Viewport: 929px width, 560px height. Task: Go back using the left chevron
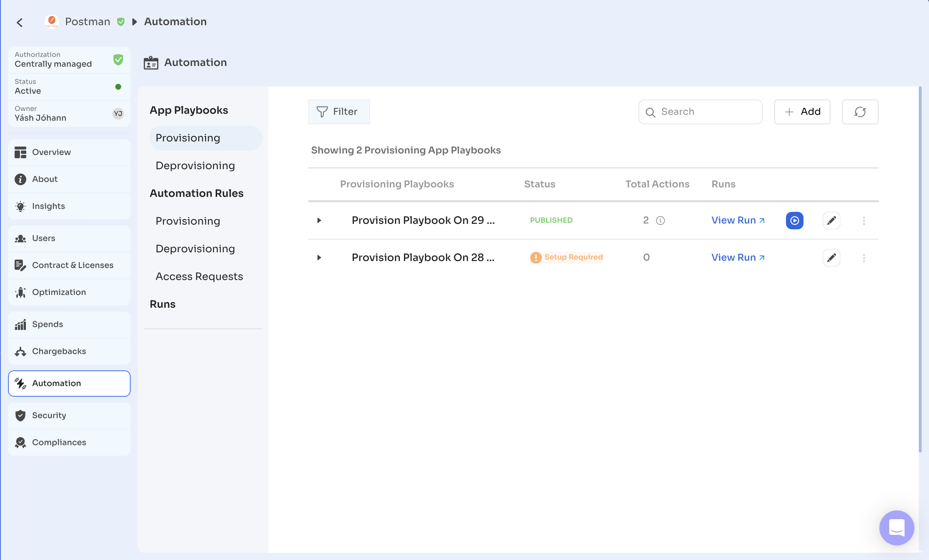click(20, 23)
